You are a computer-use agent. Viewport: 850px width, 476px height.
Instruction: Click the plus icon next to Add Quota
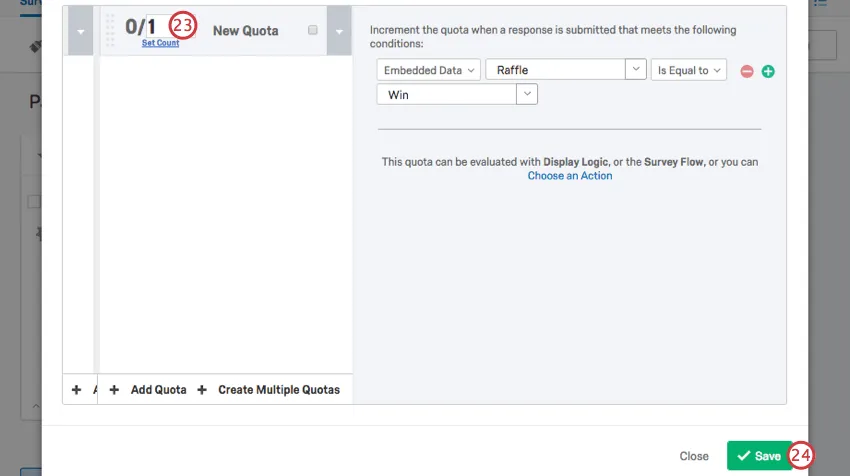(x=114, y=390)
